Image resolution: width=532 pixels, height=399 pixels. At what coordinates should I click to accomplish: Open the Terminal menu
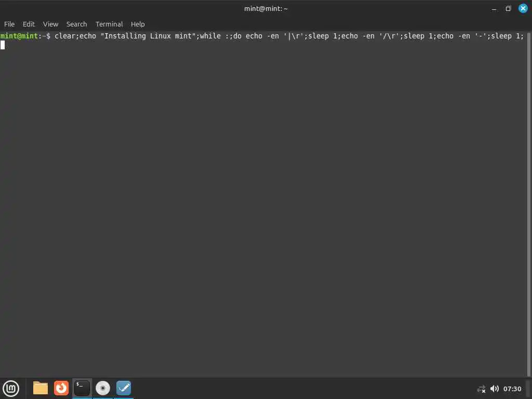(x=109, y=24)
